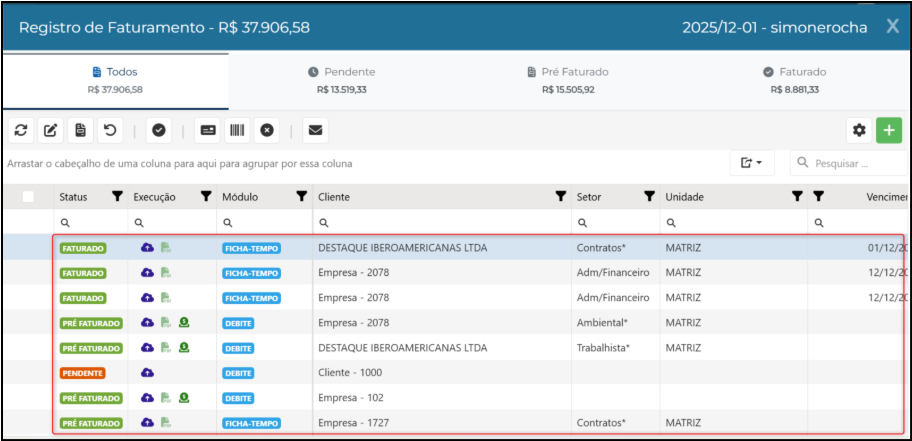
Task: Click PDF file icon in DESTAQUE Trabalhista row
Action: pos(166,347)
